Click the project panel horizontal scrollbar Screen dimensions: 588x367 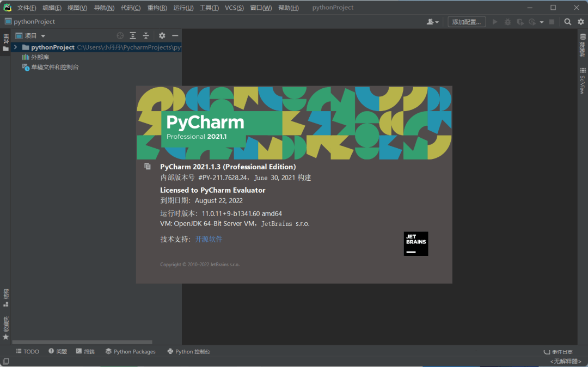click(82, 342)
